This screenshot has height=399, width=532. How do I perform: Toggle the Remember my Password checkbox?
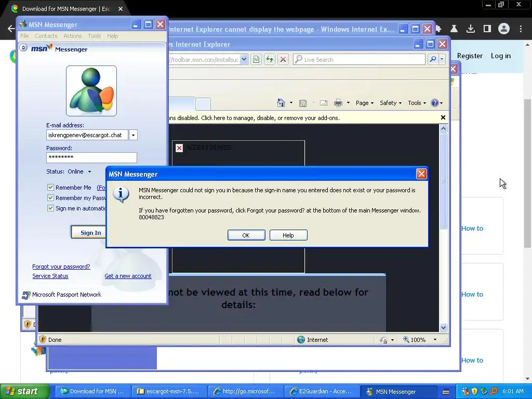pos(50,198)
